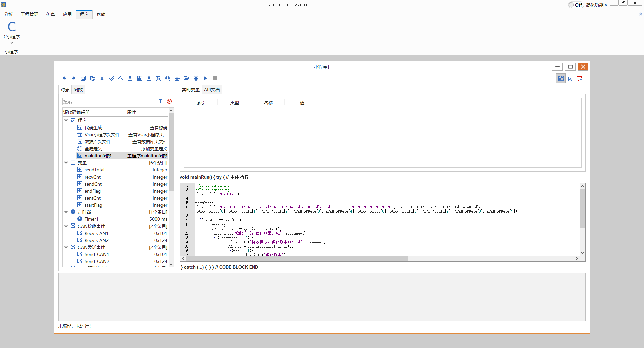Click the 添加变量定义 link
Screen dimensions: 644x348
[154, 149]
